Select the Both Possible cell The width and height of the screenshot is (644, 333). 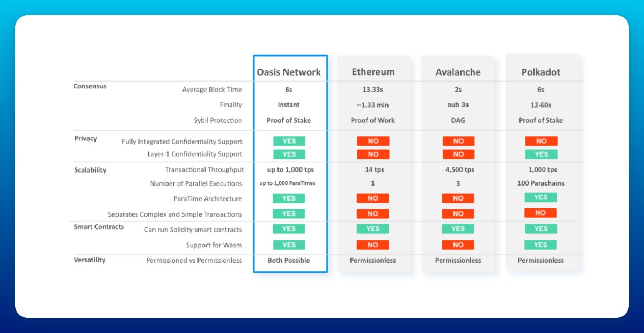click(289, 260)
